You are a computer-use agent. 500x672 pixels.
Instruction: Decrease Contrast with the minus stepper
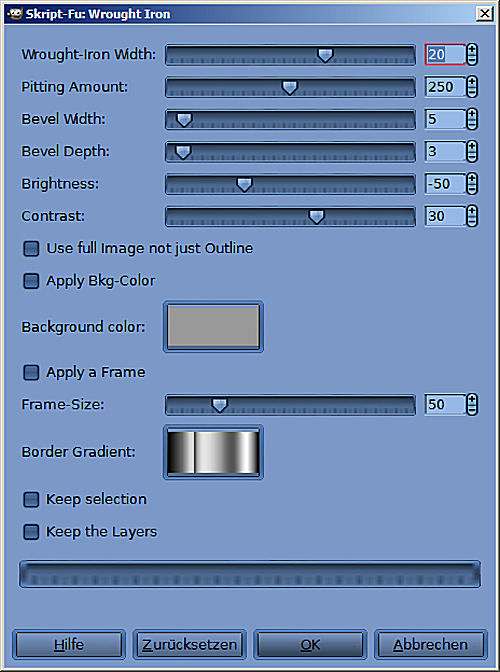472,222
